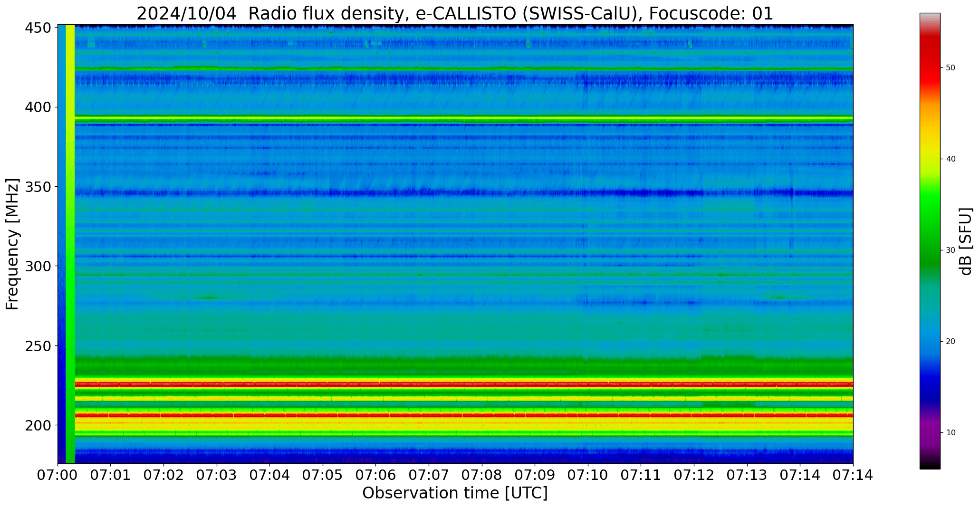Click the 07:09 time tick label
The height and width of the screenshot is (507, 980).
[535, 475]
